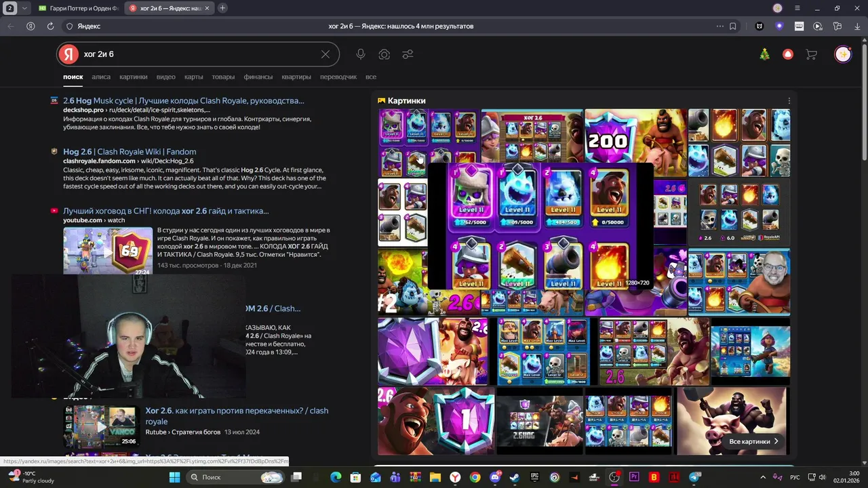Select the квартиры search tab
Viewport: 868px width, 488px height.
[296, 77]
